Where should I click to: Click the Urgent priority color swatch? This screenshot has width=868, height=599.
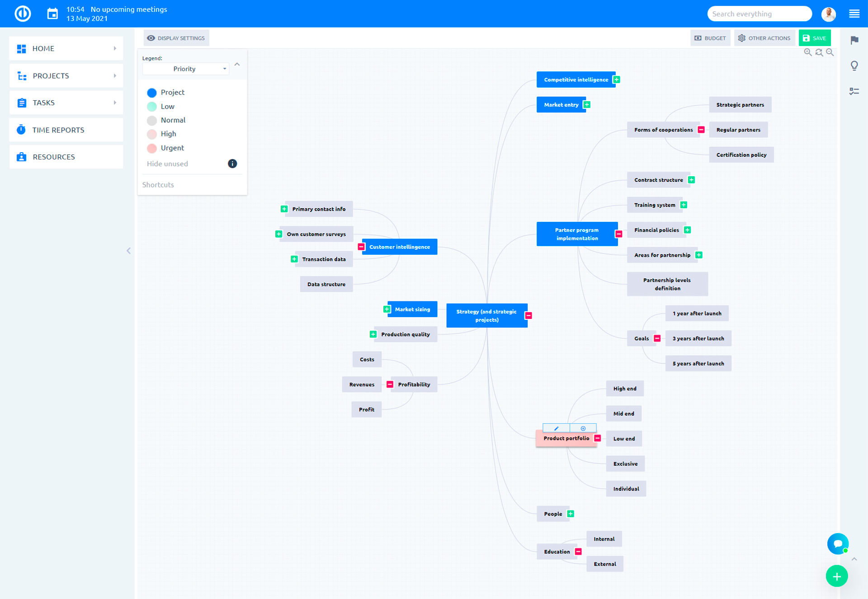click(152, 148)
